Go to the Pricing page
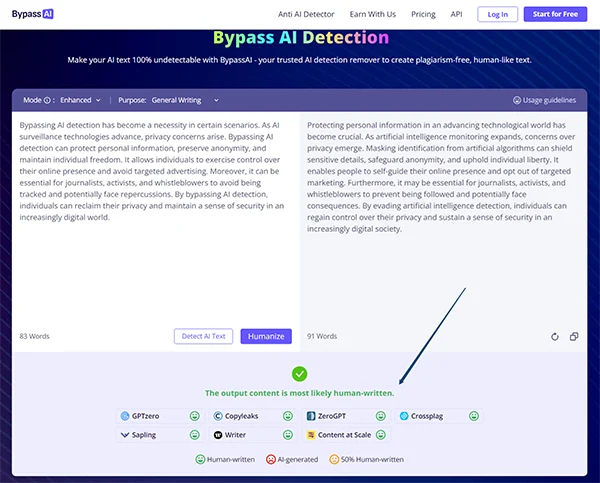Image resolution: width=600 pixels, height=483 pixels. coord(423,14)
